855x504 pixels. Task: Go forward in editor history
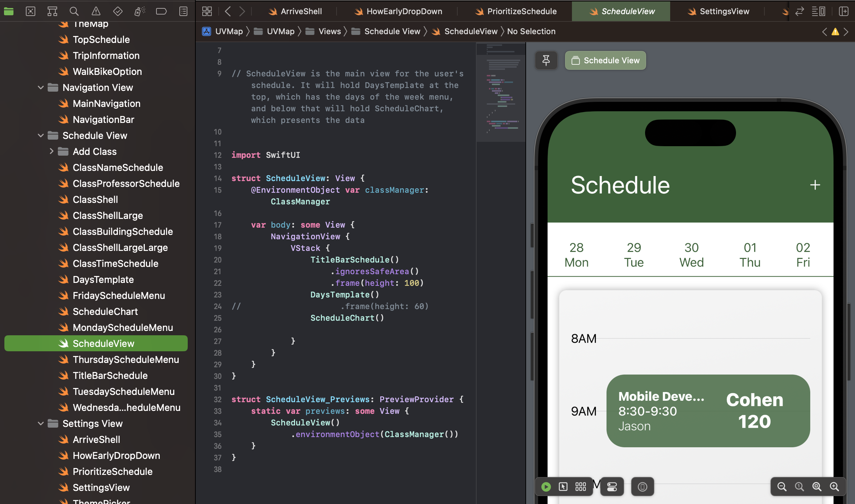point(242,11)
